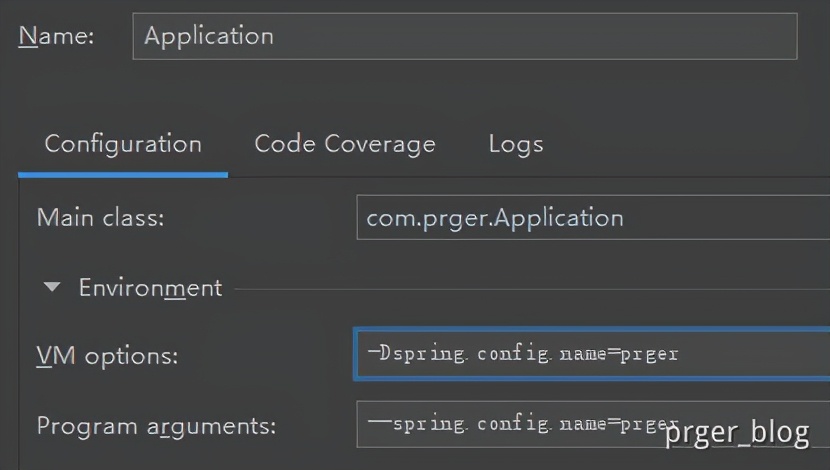
Task: Collapse the Environment section triangle
Action: (x=52, y=287)
